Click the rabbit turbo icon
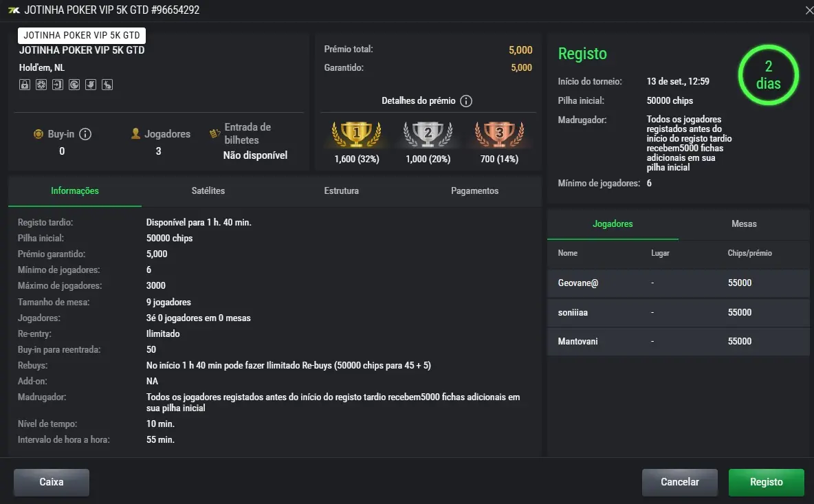 tap(107, 85)
